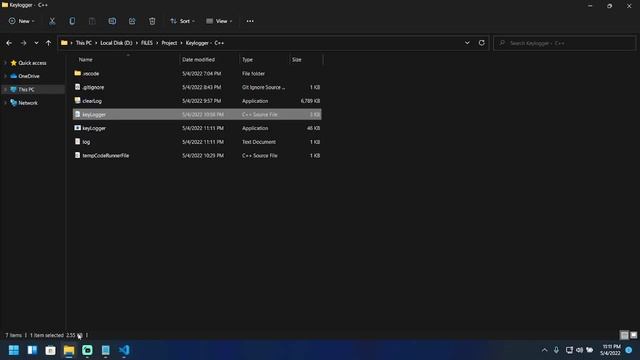Screen dimensions: 640x360
Task: Click This PC in the address path
Action: (x=84, y=43)
